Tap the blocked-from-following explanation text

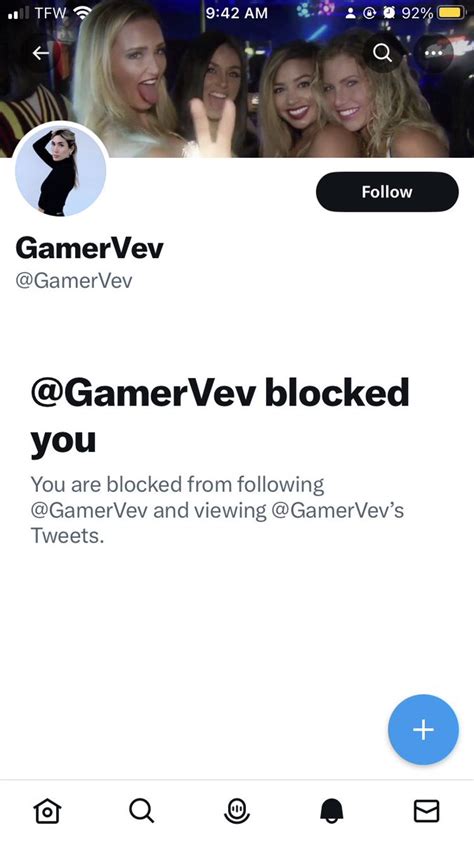point(217,510)
